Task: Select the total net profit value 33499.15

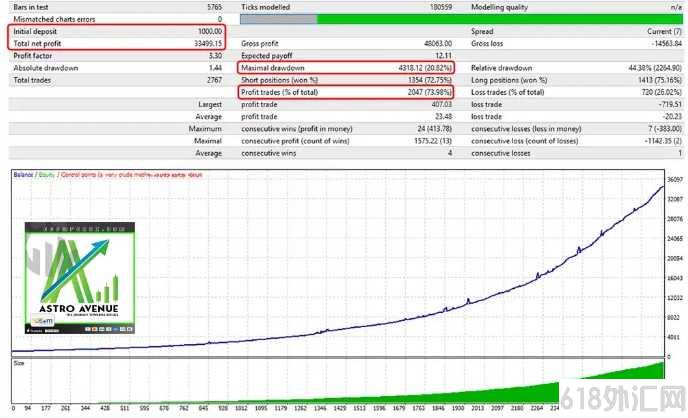Action: coord(208,43)
